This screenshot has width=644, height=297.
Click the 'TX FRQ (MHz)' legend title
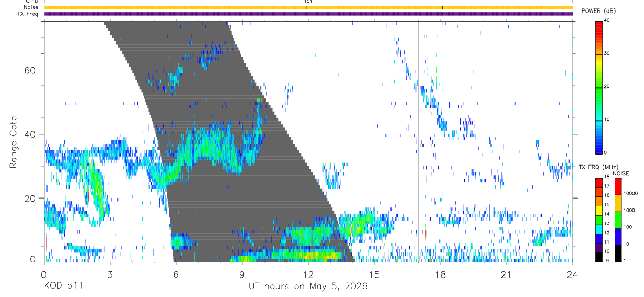598,167
